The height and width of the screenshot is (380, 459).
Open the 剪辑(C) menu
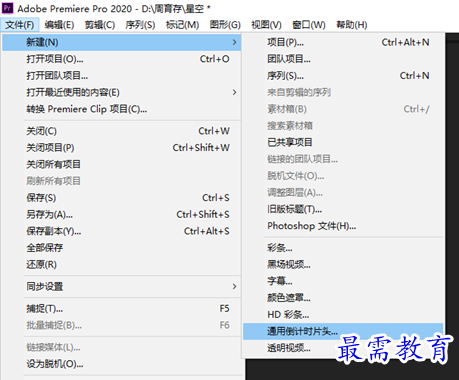pos(100,25)
